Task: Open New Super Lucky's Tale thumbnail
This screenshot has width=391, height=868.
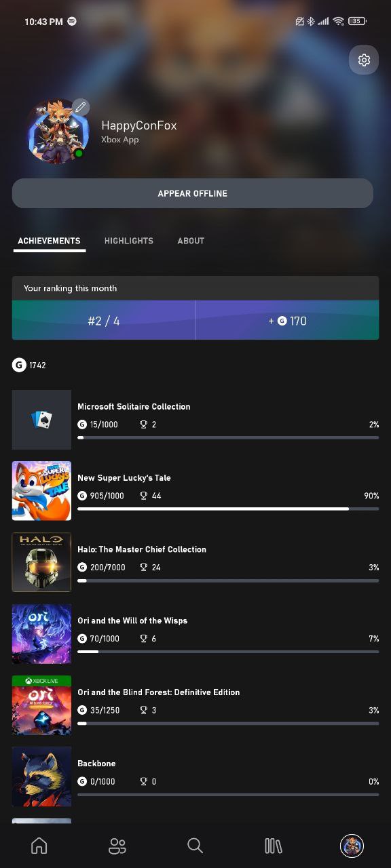Action: point(41,491)
